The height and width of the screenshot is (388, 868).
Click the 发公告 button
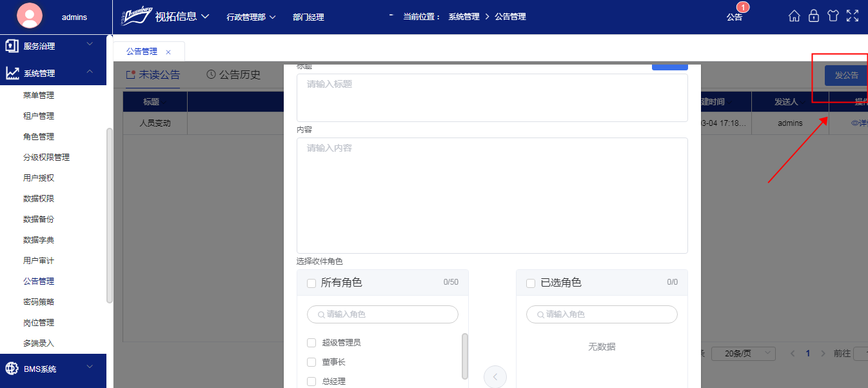[846, 76]
